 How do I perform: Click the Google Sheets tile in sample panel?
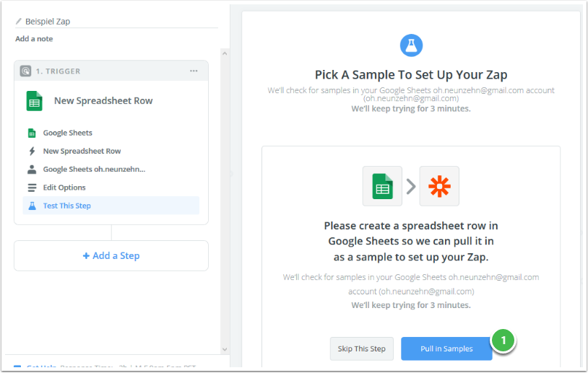[x=382, y=186]
